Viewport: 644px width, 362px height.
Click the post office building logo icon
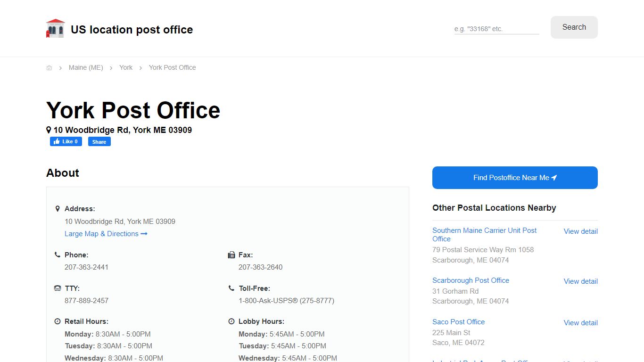pos(55,28)
